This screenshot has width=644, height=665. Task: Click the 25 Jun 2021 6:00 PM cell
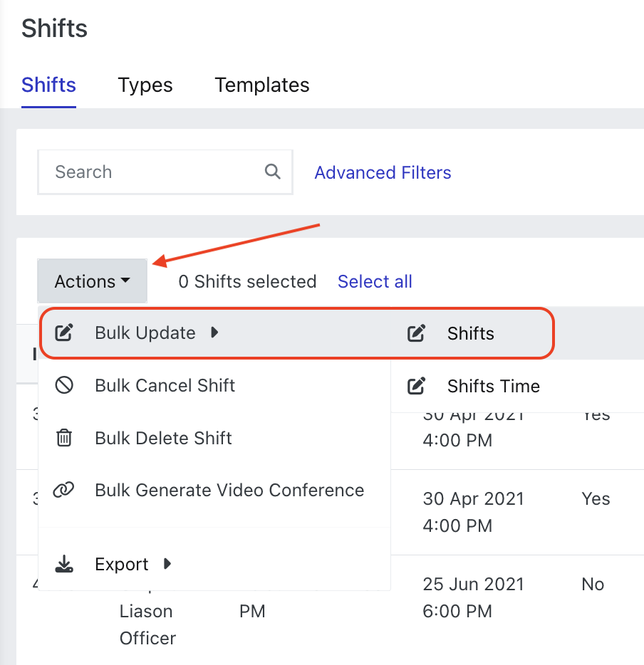[473, 597]
